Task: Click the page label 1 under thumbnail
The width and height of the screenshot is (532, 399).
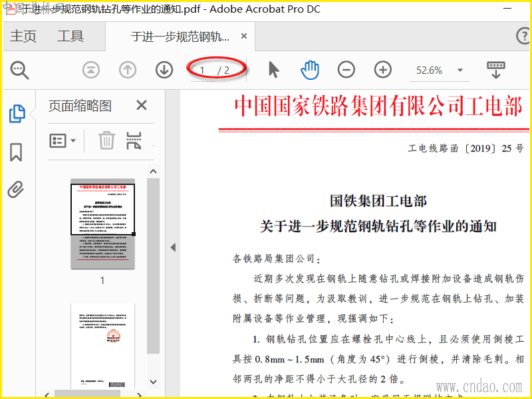Action: coord(102,281)
